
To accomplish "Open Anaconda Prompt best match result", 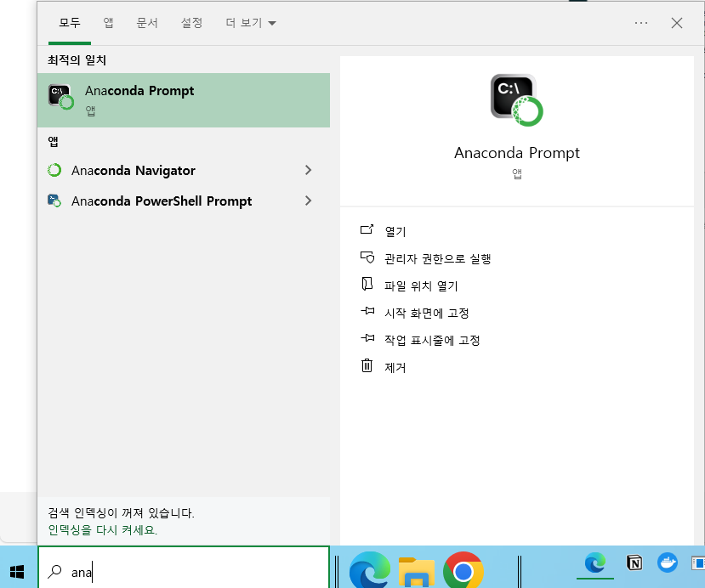I will click(x=184, y=100).
